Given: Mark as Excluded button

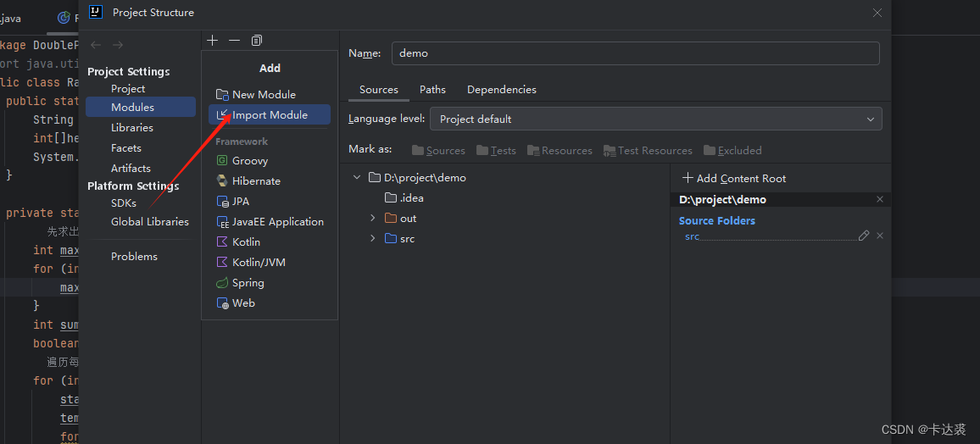Looking at the screenshot, I should point(732,151).
